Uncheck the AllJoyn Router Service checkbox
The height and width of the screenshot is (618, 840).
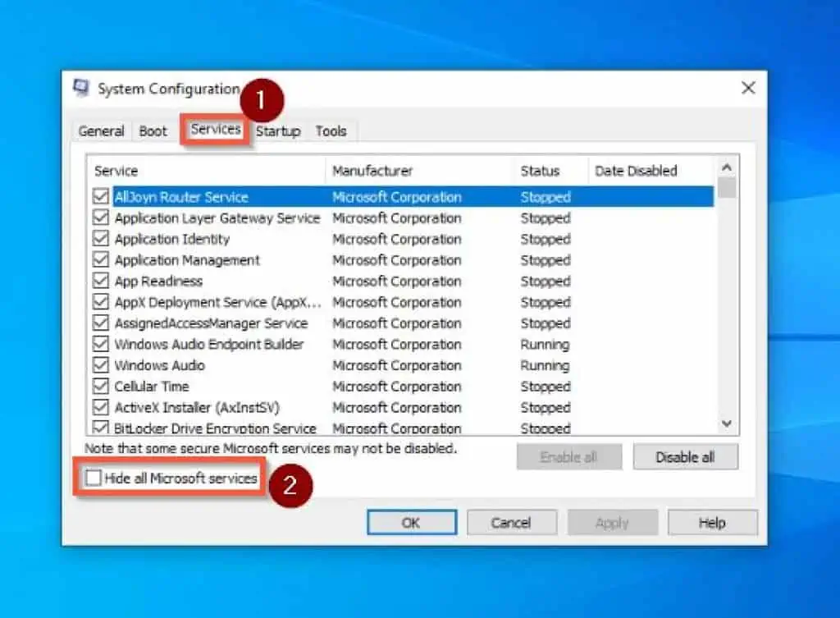(101, 197)
